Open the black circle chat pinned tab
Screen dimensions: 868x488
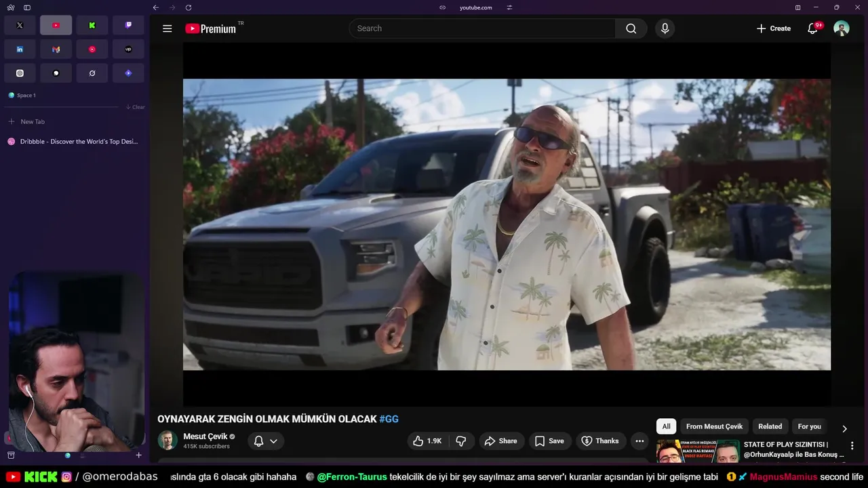[x=56, y=73]
